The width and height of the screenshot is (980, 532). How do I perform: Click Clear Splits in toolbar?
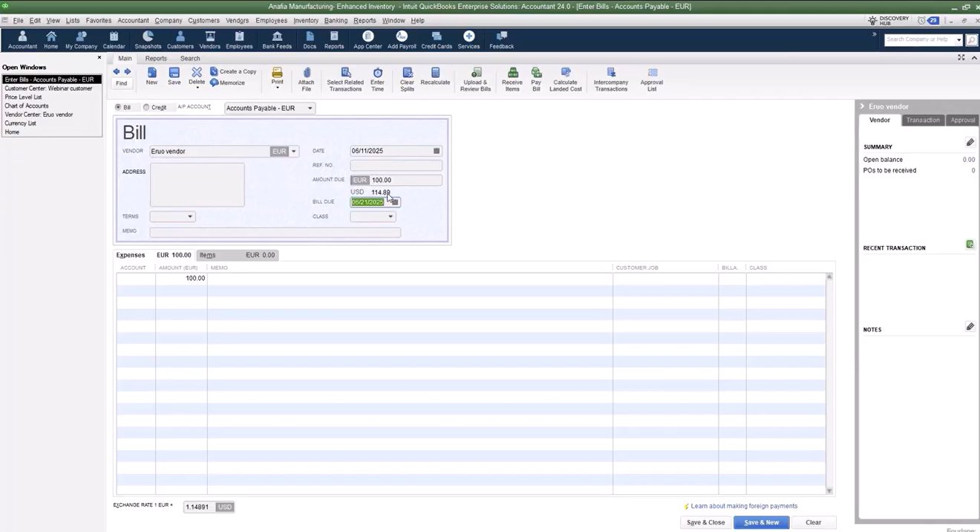tap(407, 73)
